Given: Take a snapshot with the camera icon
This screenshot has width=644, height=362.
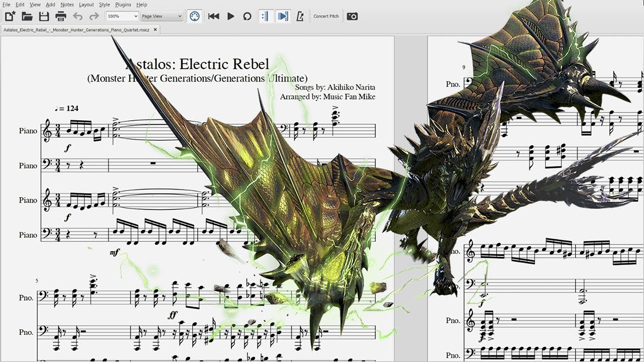Looking at the screenshot, I should click(352, 16).
